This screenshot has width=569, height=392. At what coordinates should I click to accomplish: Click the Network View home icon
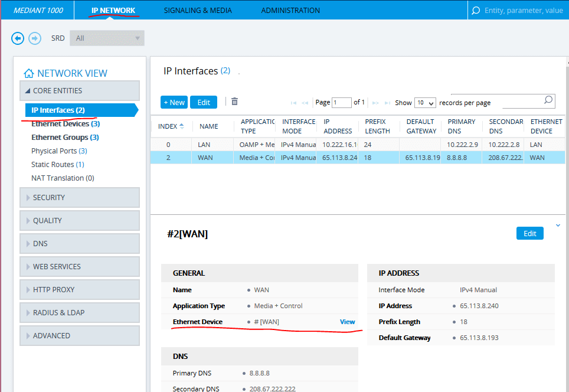coord(29,73)
